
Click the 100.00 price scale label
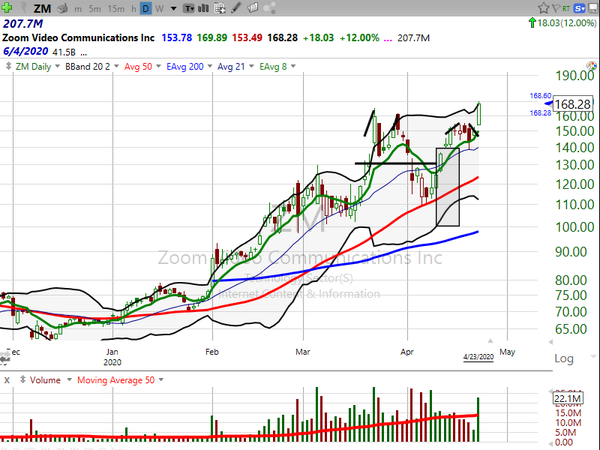point(575,227)
